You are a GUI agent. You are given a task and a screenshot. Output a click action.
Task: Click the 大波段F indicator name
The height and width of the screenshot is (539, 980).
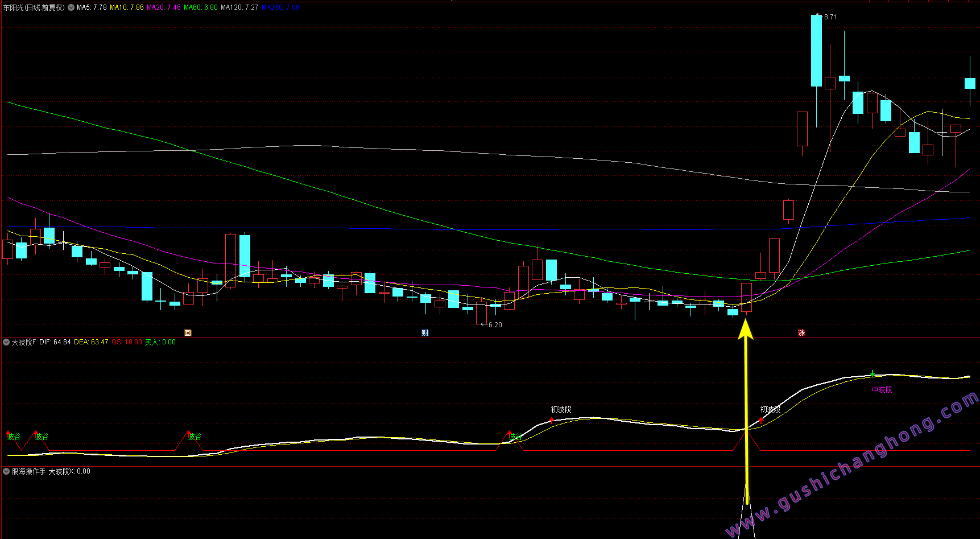point(24,342)
